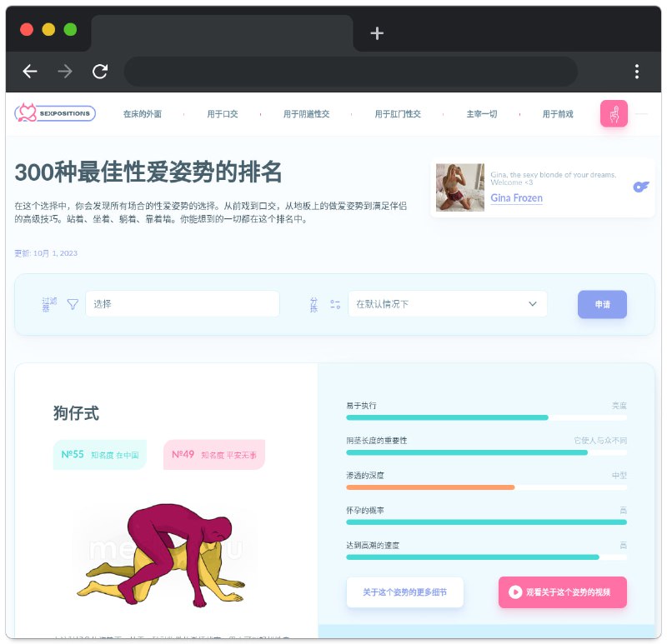
Task: Click the 达到高潮的速度 progress bar
Action: (486, 557)
